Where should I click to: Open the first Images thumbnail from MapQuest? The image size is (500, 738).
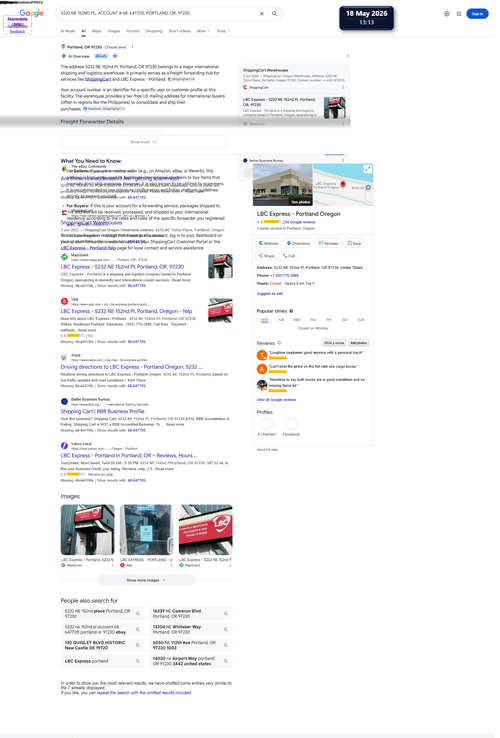pos(88,530)
